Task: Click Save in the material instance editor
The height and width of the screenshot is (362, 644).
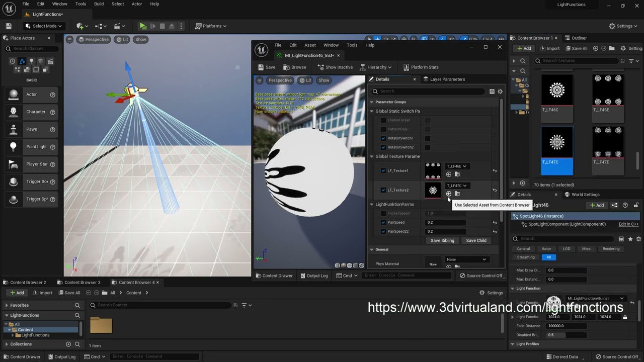Action: click(x=267, y=67)
